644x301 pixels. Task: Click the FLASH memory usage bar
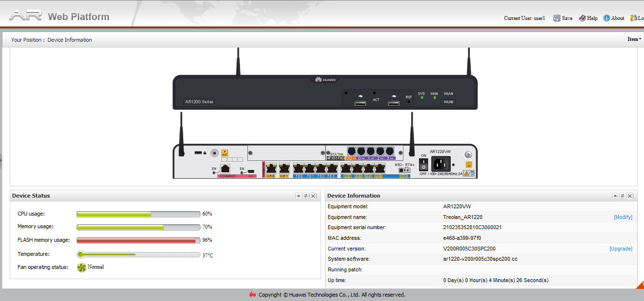coord(138,240)
